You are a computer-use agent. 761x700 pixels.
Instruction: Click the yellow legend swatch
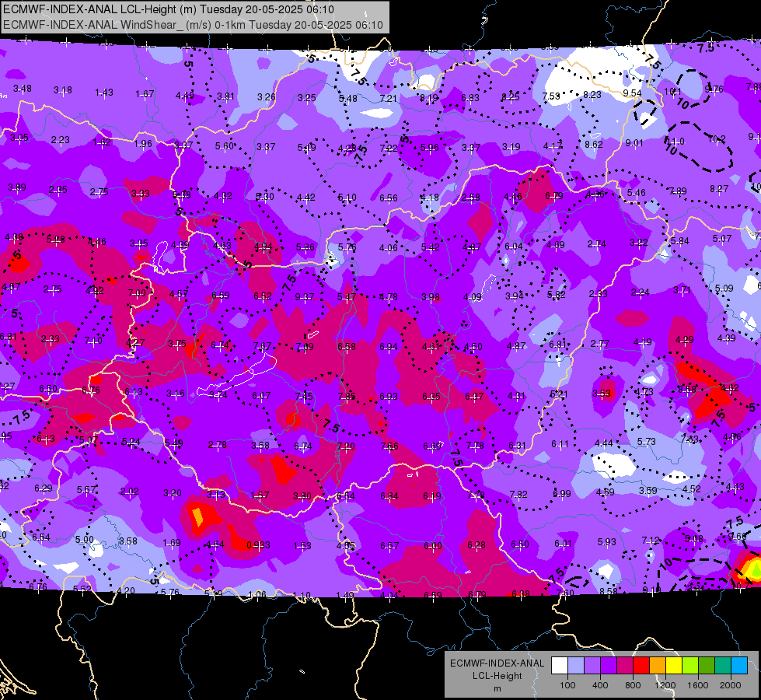pyautogui.click(x=674, y=666)
